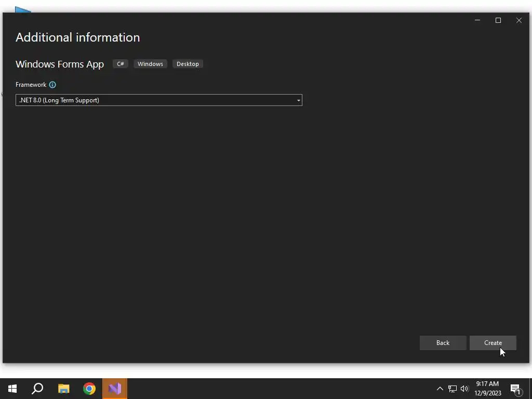Screen dimensions: 532x399
Task: Go Back to previous step
Action: [x=443, y=343]
